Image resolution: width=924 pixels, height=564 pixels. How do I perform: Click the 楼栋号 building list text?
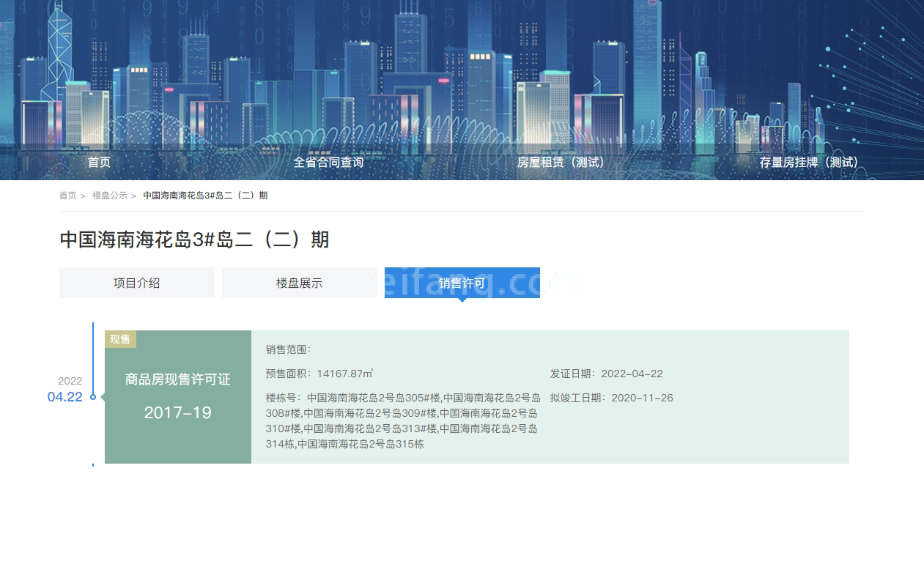(403, 420)
